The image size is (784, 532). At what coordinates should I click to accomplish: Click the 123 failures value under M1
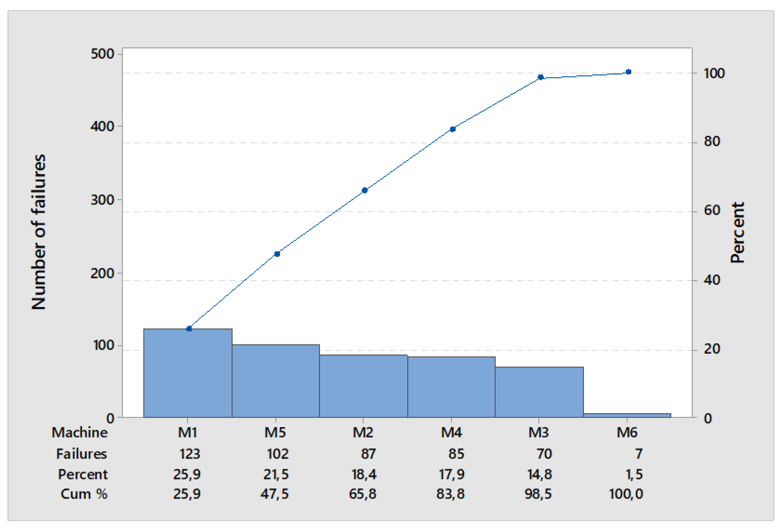click(190, 454)
